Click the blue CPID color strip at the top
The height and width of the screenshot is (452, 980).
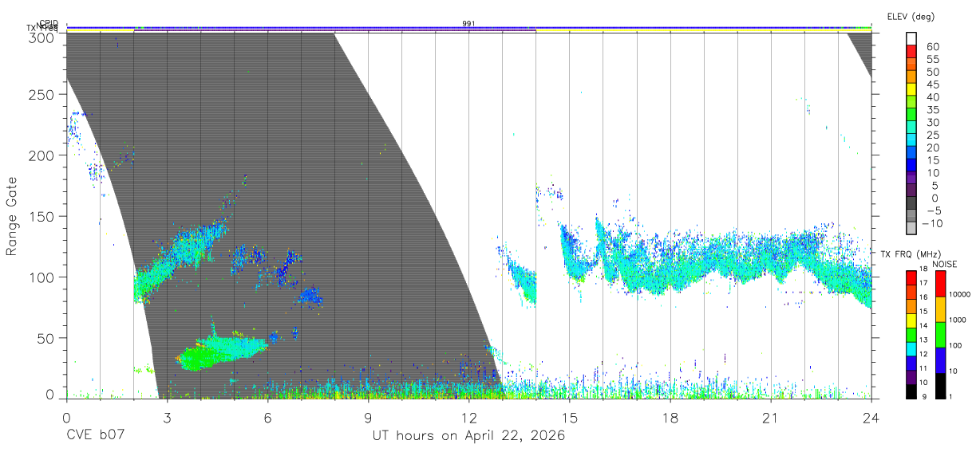(x=468, y=27)
